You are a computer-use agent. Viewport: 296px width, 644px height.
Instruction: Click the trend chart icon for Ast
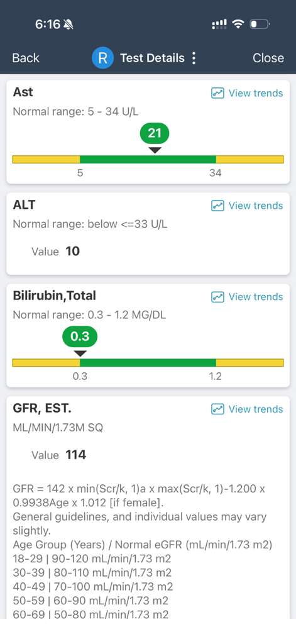[x=217, y=93]
